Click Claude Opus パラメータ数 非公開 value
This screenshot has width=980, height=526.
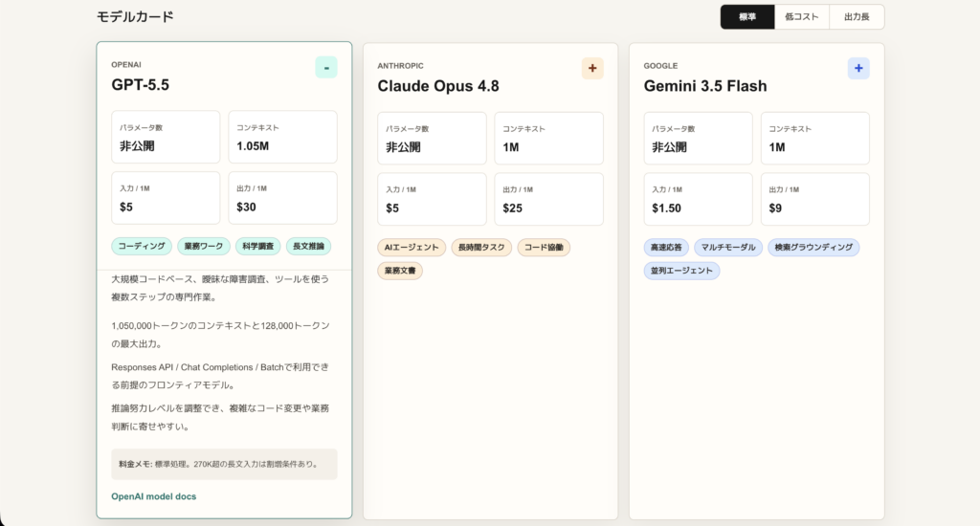click(404, 147)
